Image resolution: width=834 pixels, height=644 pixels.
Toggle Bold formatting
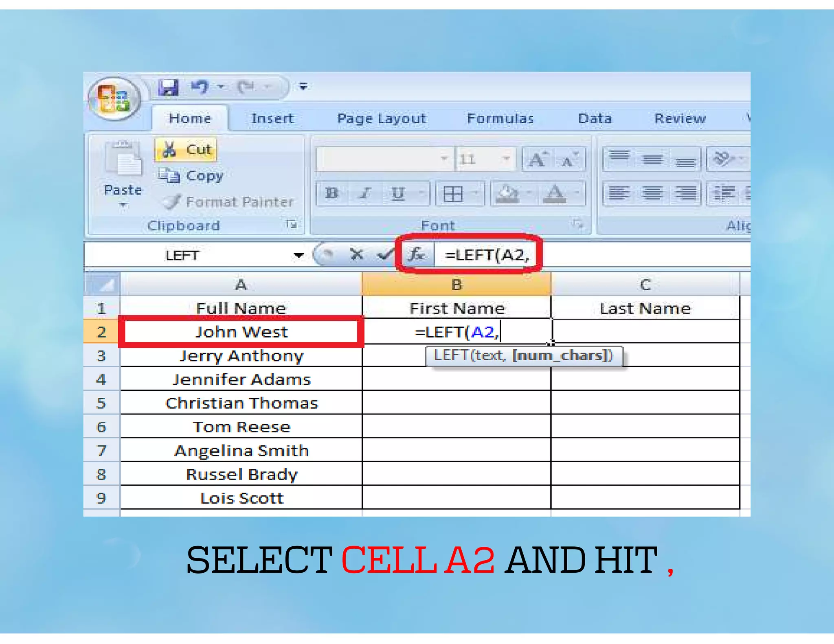[x=332, y=193]
